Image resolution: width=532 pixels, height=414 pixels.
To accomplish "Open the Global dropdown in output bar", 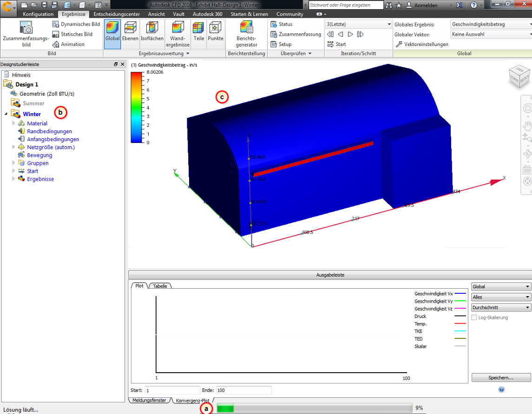I will [x=501, y=287].
